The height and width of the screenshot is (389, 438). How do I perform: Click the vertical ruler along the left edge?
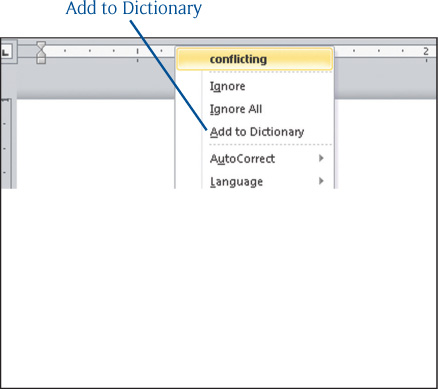pyautogui.click(x=5, y=143)
